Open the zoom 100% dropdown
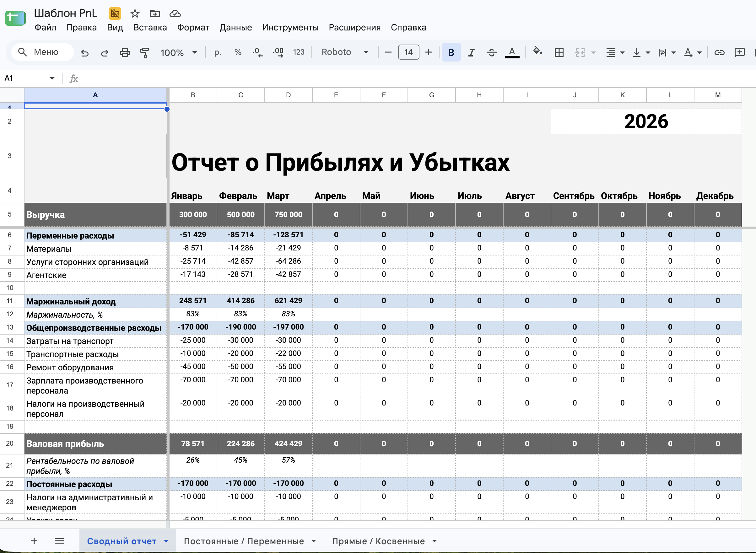The height and width of the screenshot is (553, 756). (179, 52)
